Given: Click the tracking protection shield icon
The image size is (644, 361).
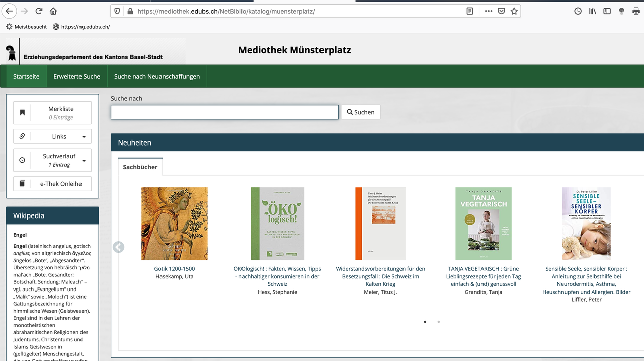Looking at the screenshot, I should [117, 11].
